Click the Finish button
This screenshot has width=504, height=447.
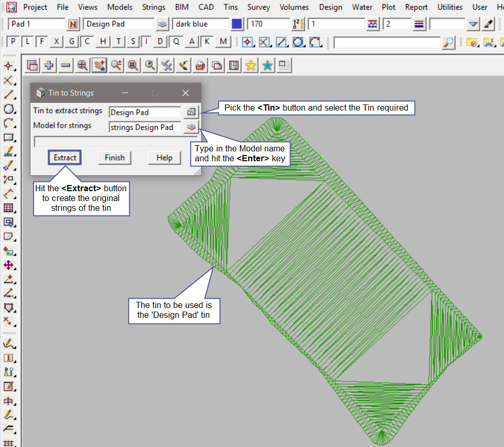pyautogui.click(x=115, y=158)
